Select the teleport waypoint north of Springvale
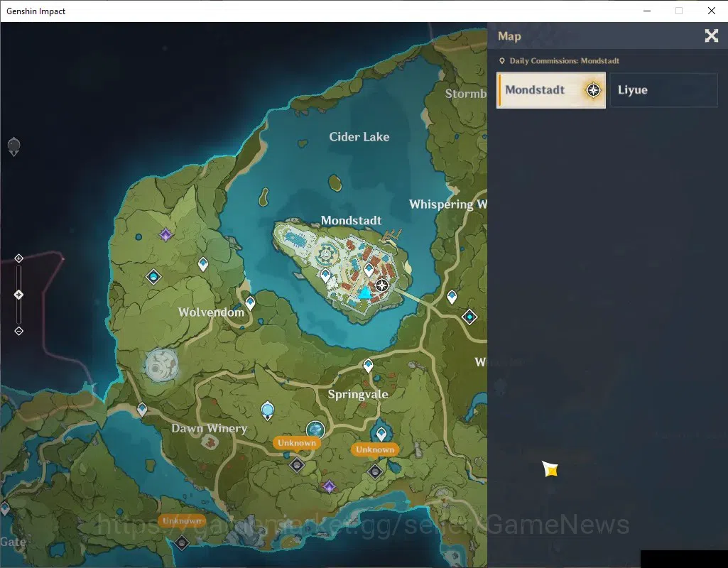The height and width of the screenshot is (568, 728). [368, 366]
